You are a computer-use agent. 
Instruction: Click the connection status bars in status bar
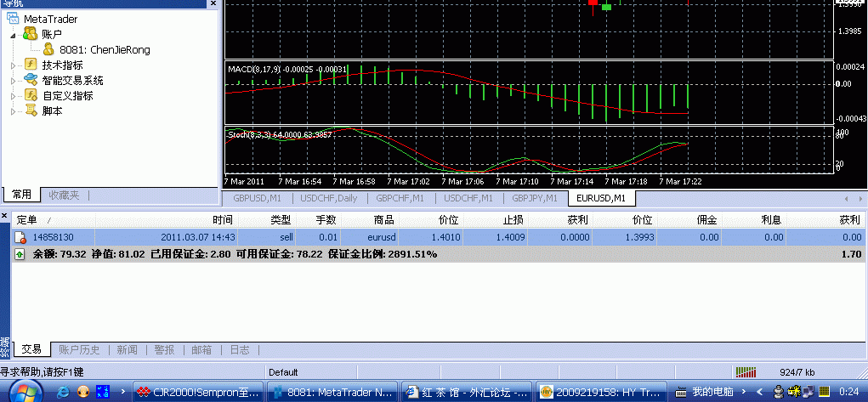point(745,372)
